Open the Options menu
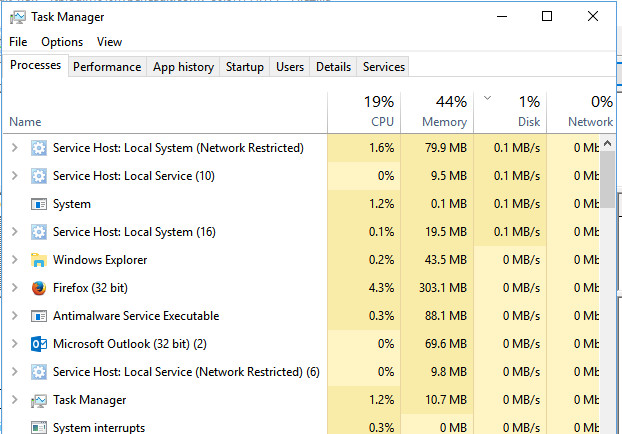Screen dimensions: 622x434 [x=62, y=42]
